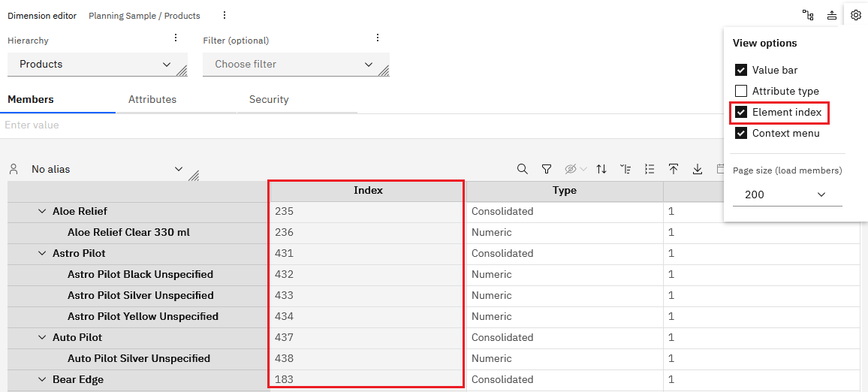Screen dimensions: 868x392
Task: Enable the Attribute type checkbox
Action: [x=741, y=91]
